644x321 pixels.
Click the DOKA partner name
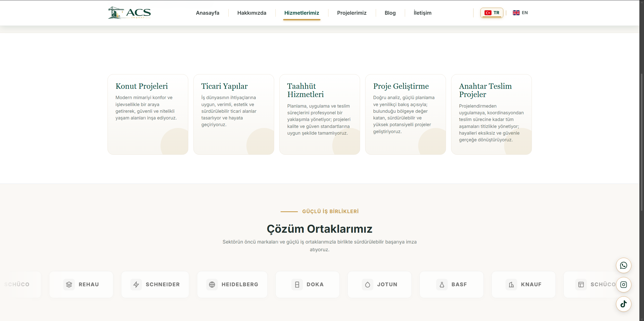coord(315,284)
